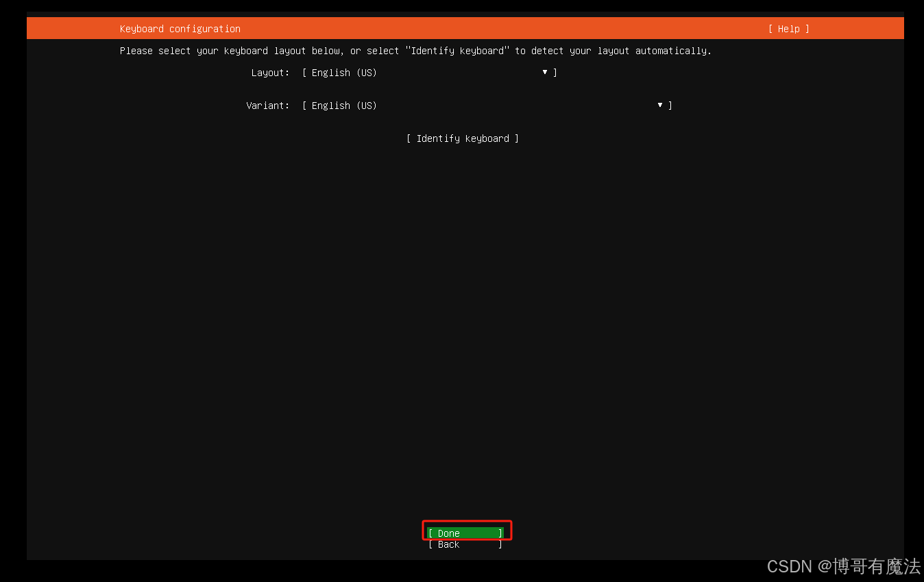The image size is (924, 582).
Task: Click the Help link in the header
Action: tap(789, 28)
